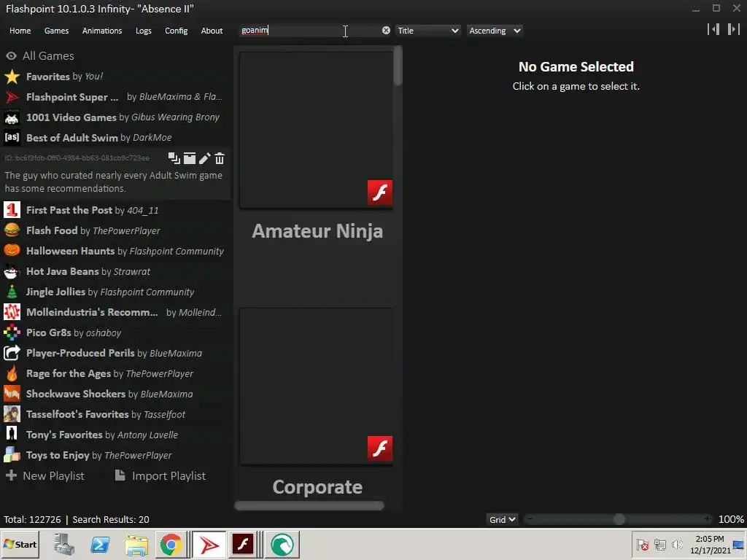Click the Hot Java Beans coffee icon
Image resolution: width=747 pixels, height=560 pixels.
pos(12,271)
